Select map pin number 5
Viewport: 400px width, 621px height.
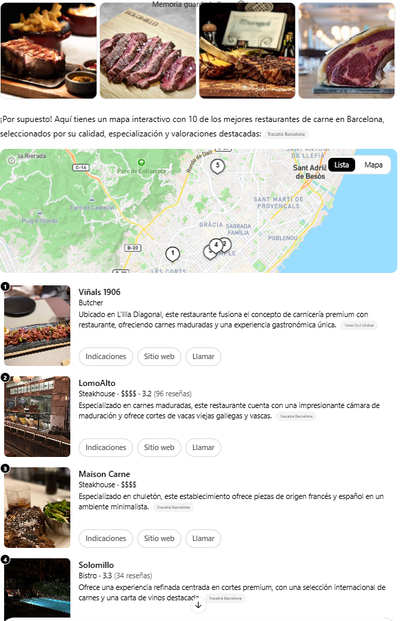tap(217, 166)
